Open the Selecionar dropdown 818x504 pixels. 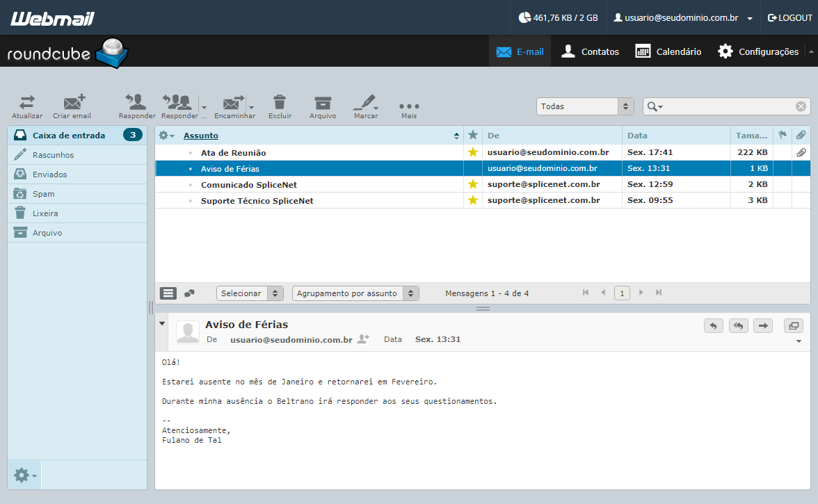(x=250, y=293)
